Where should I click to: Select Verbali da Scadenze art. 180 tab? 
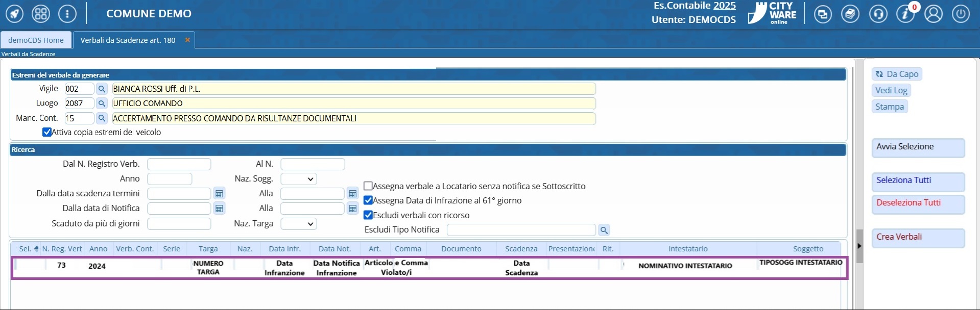[128, 40]
